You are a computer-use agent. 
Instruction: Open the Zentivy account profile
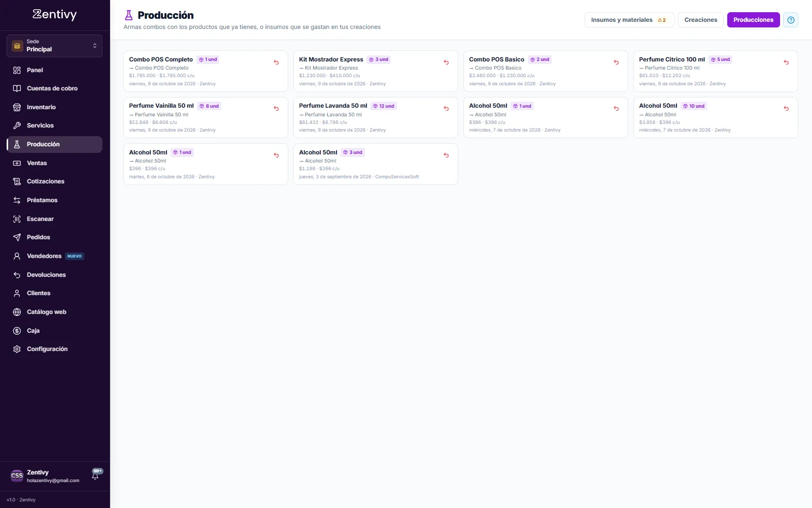tap(46, 476)
